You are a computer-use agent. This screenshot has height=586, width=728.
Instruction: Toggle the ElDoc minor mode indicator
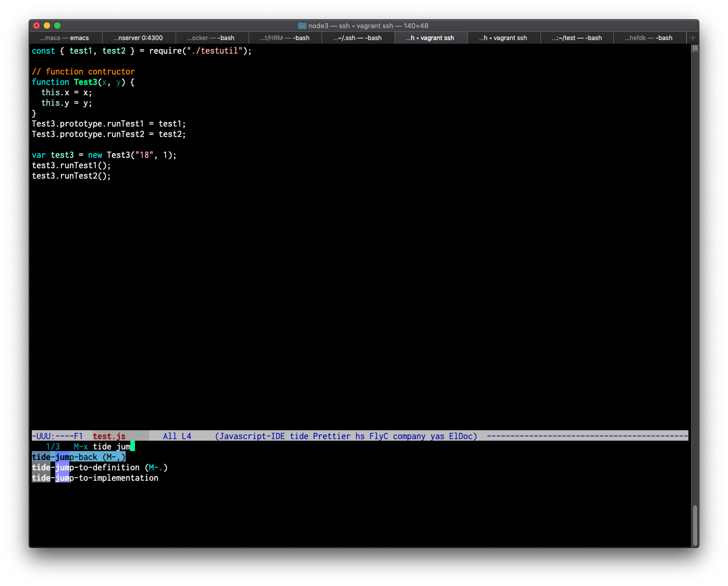[462, 436]
